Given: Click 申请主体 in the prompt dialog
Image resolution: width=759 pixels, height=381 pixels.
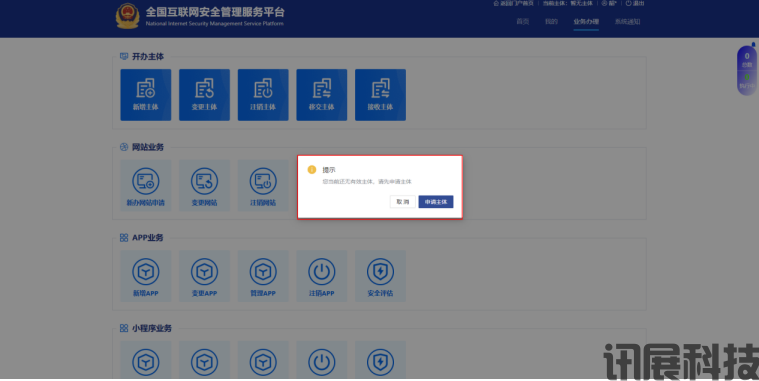Looking at the screenshot, I should (x=436, y=202).
